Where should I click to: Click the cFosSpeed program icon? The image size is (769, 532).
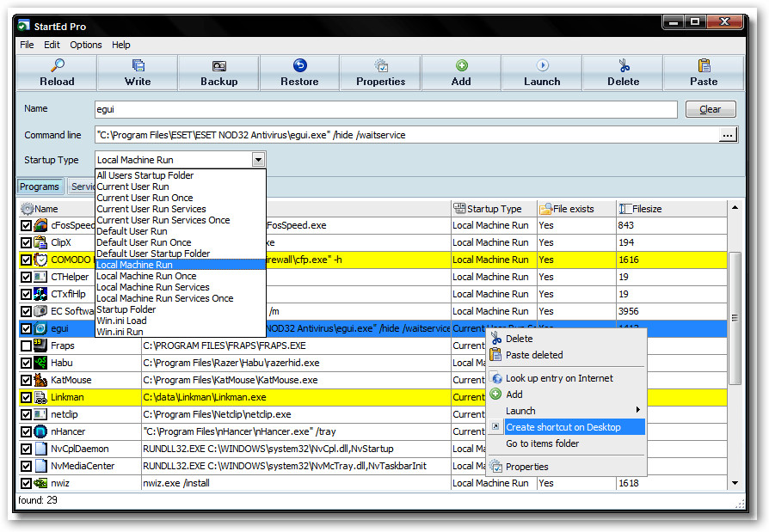click(40, 225)
